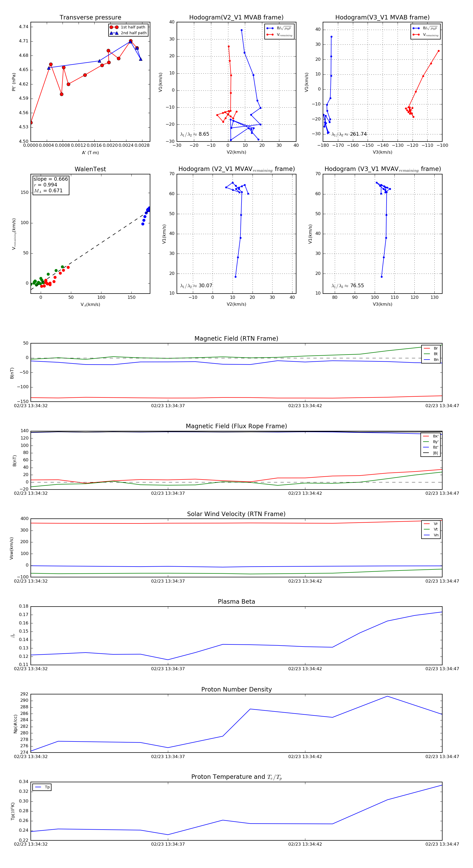Select the "Bz'" legend entry
Image resolution: width=473 pixels, height=868 pixels.
[x=431, y=447]
